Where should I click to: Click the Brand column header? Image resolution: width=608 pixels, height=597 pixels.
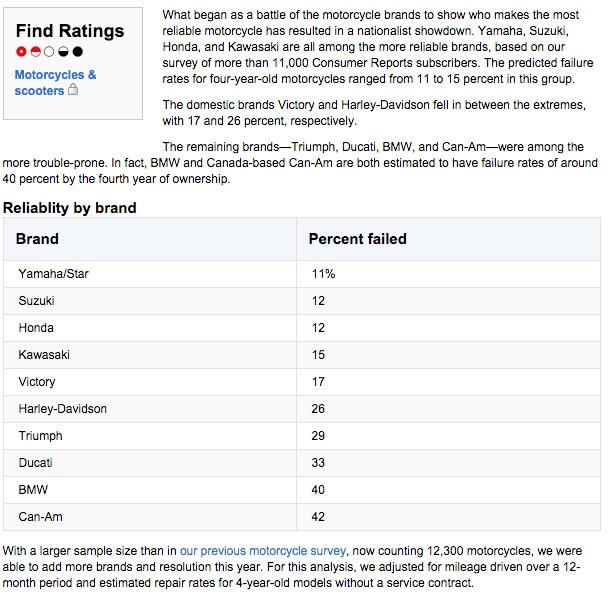[38, 239]
